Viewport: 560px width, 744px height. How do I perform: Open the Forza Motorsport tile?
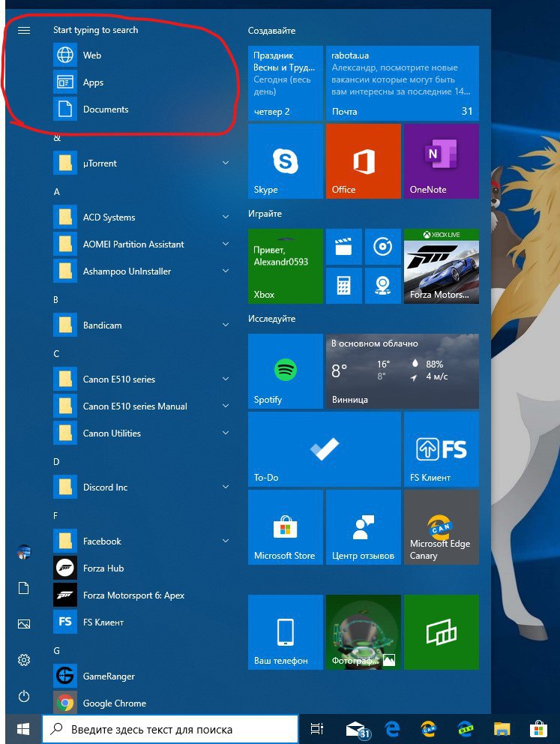pos(442,266)
